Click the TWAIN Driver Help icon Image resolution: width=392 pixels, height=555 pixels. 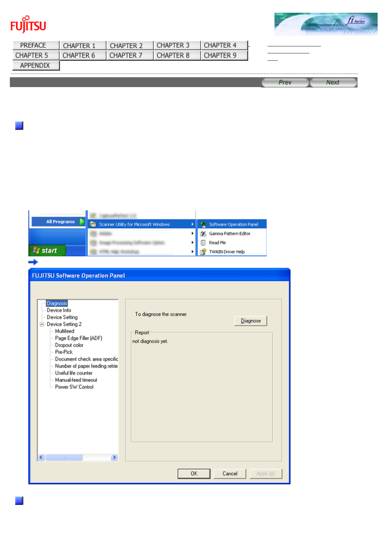click(203, 251)
